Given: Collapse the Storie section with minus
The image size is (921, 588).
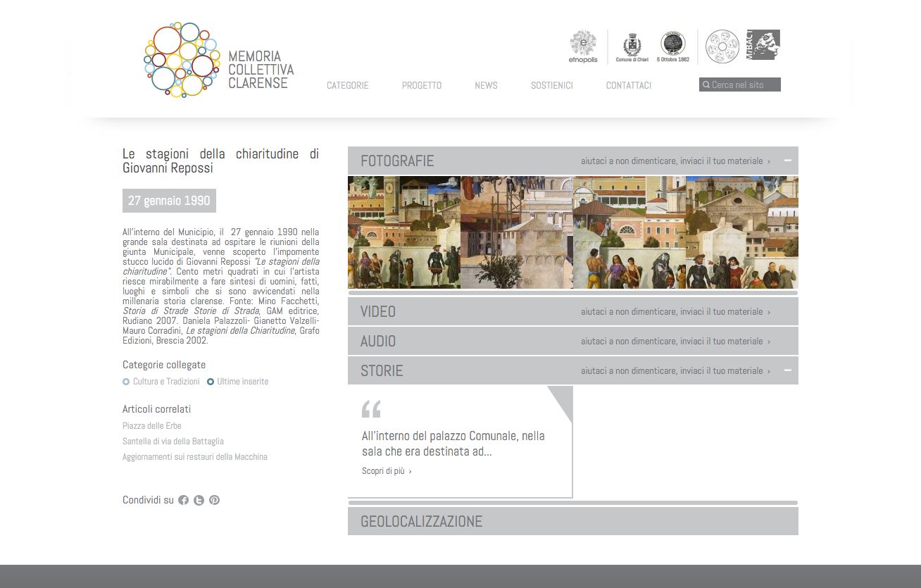Looking at the screenshot, I should (787, 370).
